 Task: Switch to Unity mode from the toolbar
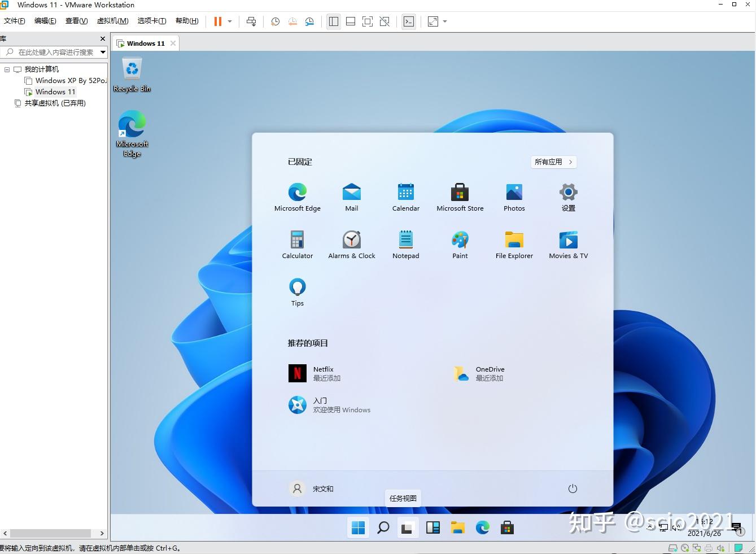click(x=384, y=21)
